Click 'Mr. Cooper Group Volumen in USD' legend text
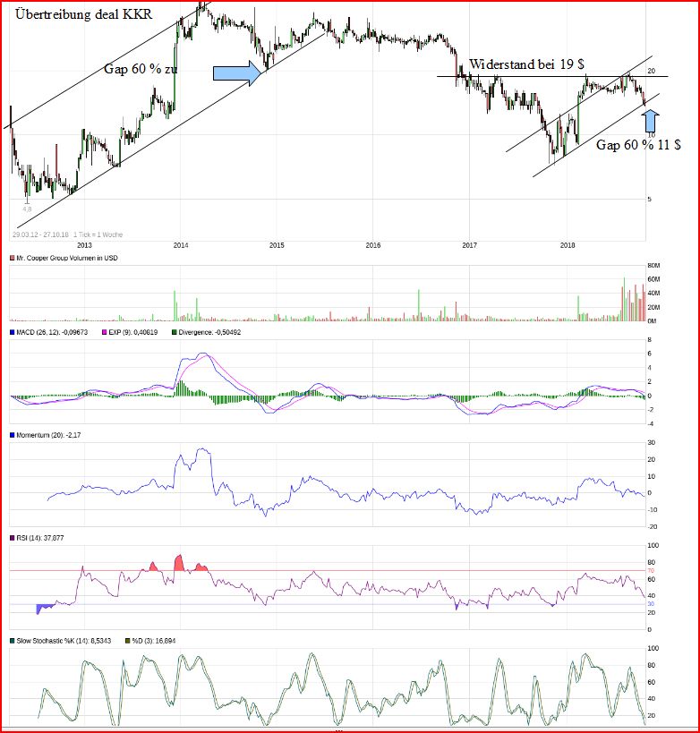This screenshot has width=700, height=733. [x=67, y=258]
